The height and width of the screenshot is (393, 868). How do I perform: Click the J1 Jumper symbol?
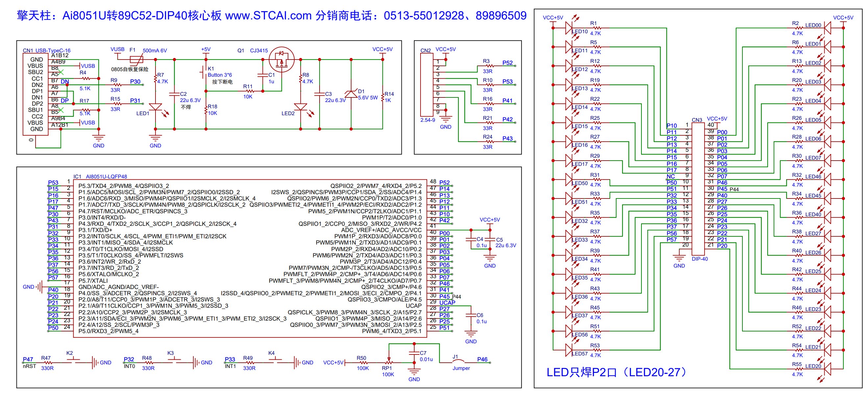click(x=458, y=361)
